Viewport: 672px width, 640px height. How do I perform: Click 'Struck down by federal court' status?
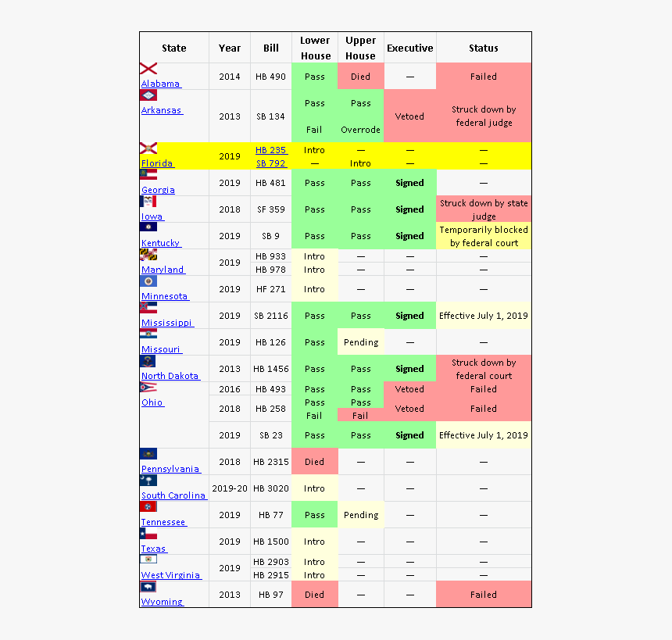click(x=484, y=369)
